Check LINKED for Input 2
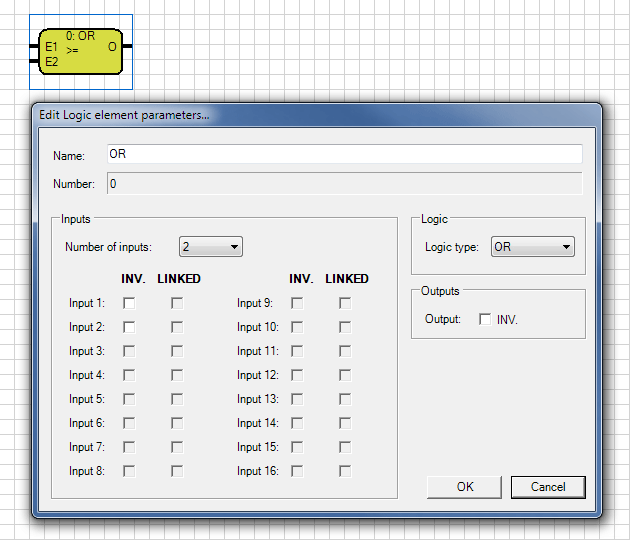 coord(177,327)
